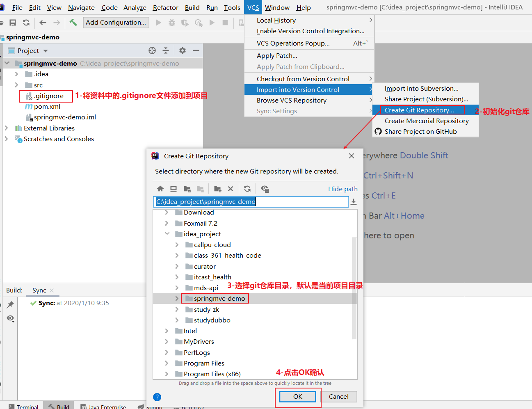Select Local History in VCS menu
Viewport: 532px width, 409px height.
coord(309,20)
